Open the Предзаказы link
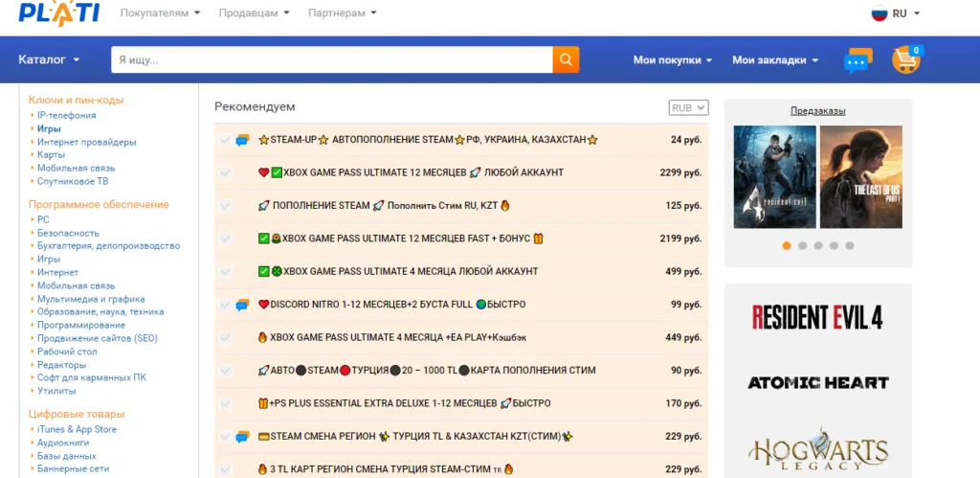This screenshot has height=478, width=980. 817,111
